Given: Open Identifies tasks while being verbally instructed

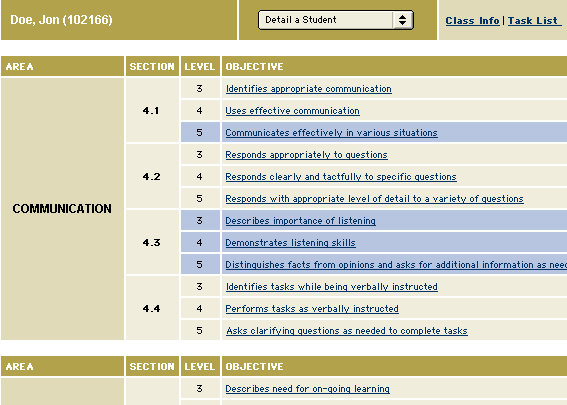Looking at the screenshot, I should (x=332, y=287).
